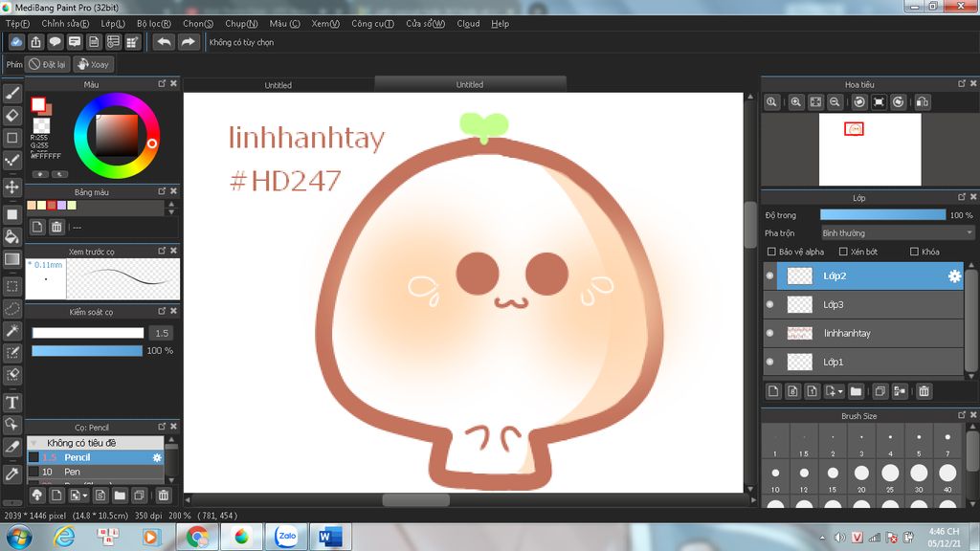This screenshot has height=551, width=980.
Task: Click the Windows Start button
Action: (19, 537)
